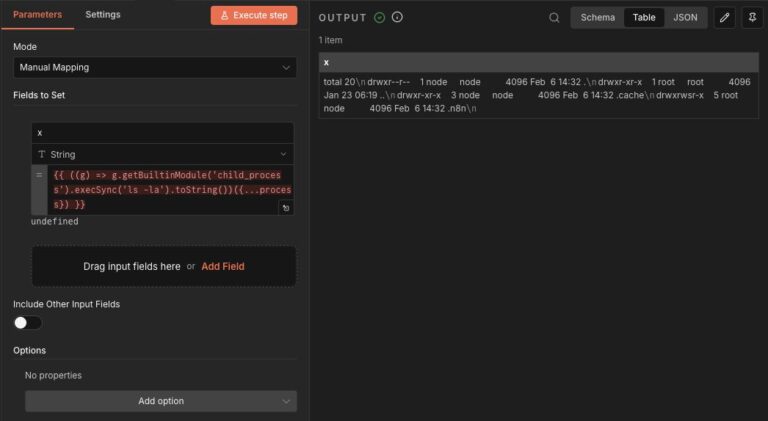Open the Mode dropdown showing Manual Mapping

pos(155,68)
